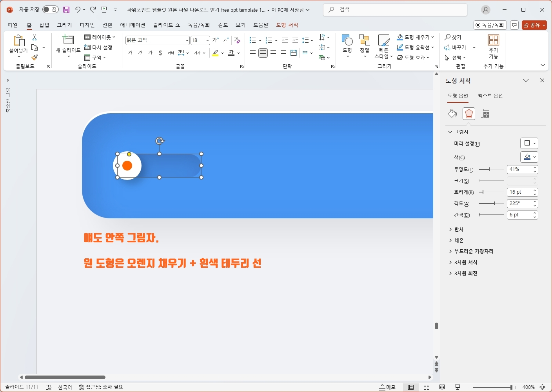Apply center text alignment
The height and width of the screenshot is (392, 552).
263,53
